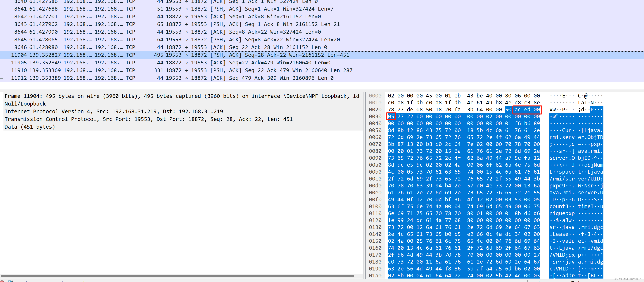This screenshot has width=644, height=282.
Task: Click hex offset 0050 label
Action: pos(375,131)
